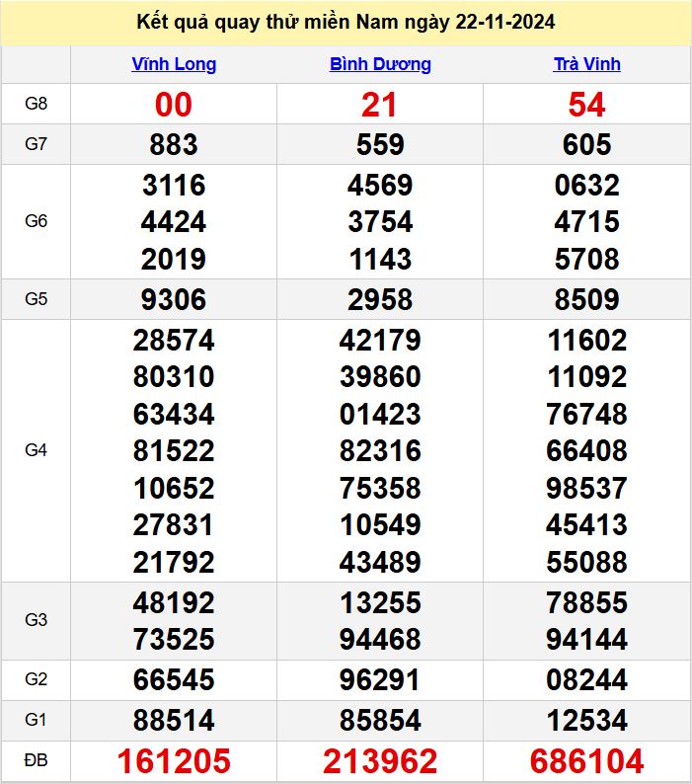Click G4 number 82316
Image resolution: width=692 pixels, height=784 pixels.
[x=380, y=450]
